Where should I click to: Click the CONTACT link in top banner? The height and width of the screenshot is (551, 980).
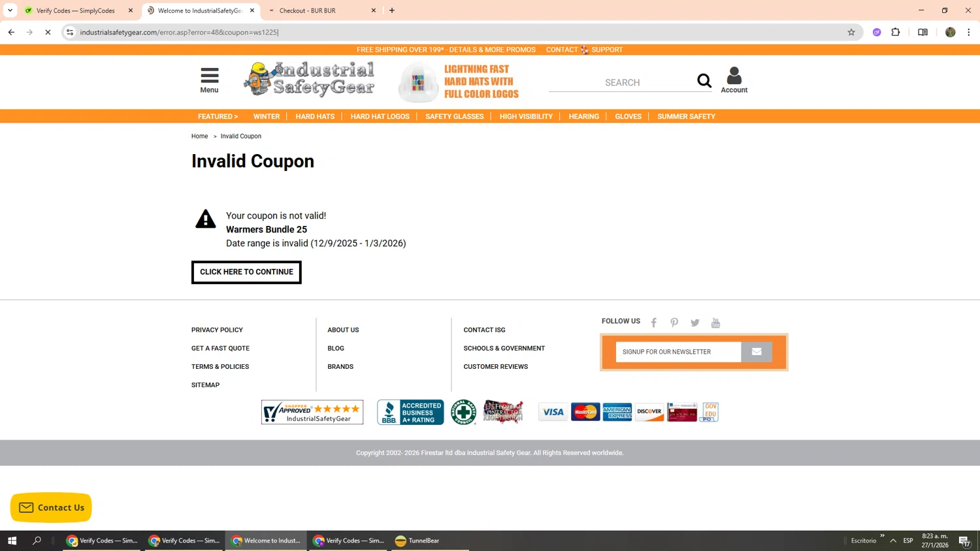562,50
